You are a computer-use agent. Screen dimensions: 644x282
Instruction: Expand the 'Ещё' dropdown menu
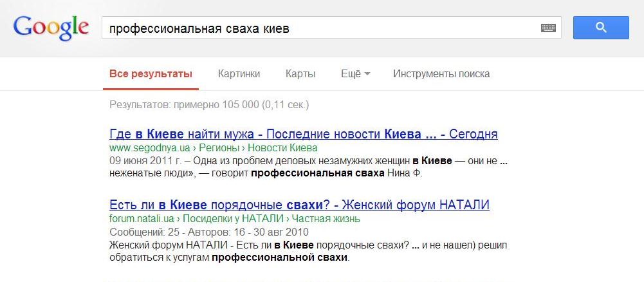(x=355, y=74)
